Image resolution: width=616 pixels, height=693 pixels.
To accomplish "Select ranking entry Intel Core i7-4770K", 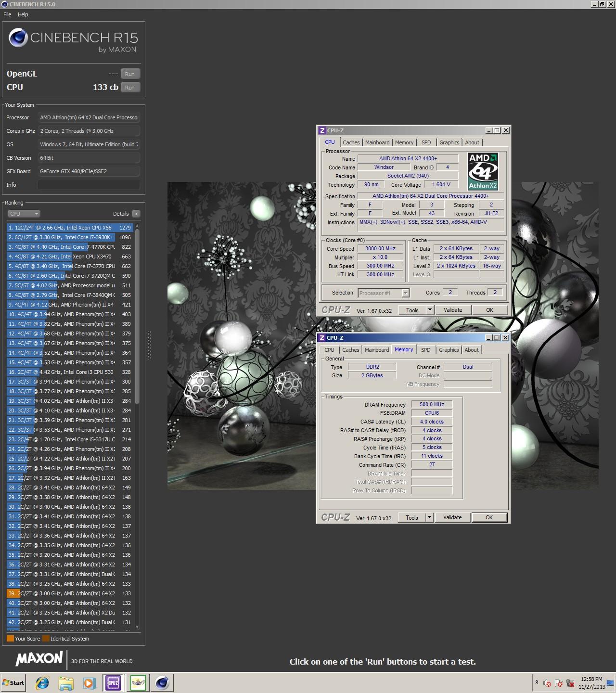I will click(70, 247).
